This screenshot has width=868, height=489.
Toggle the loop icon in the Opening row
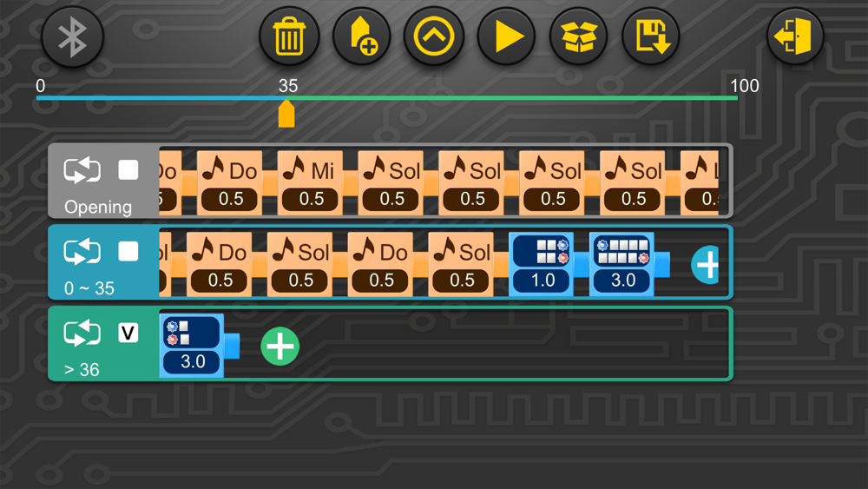tap(82, 170)
